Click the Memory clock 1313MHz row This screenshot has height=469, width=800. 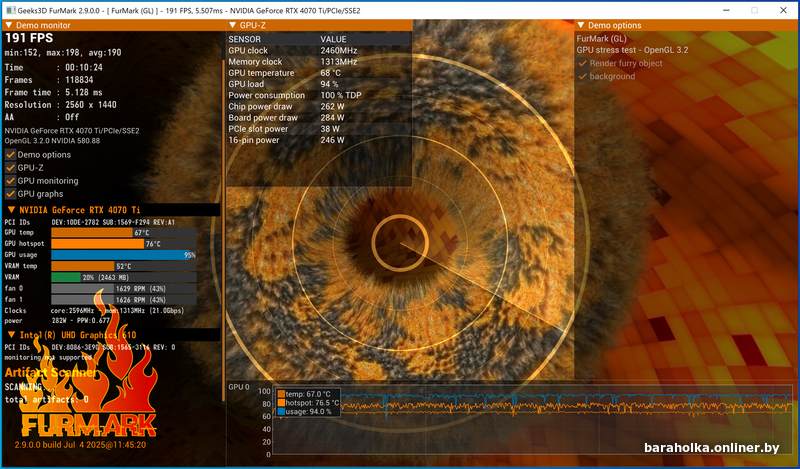coord(319,62)
